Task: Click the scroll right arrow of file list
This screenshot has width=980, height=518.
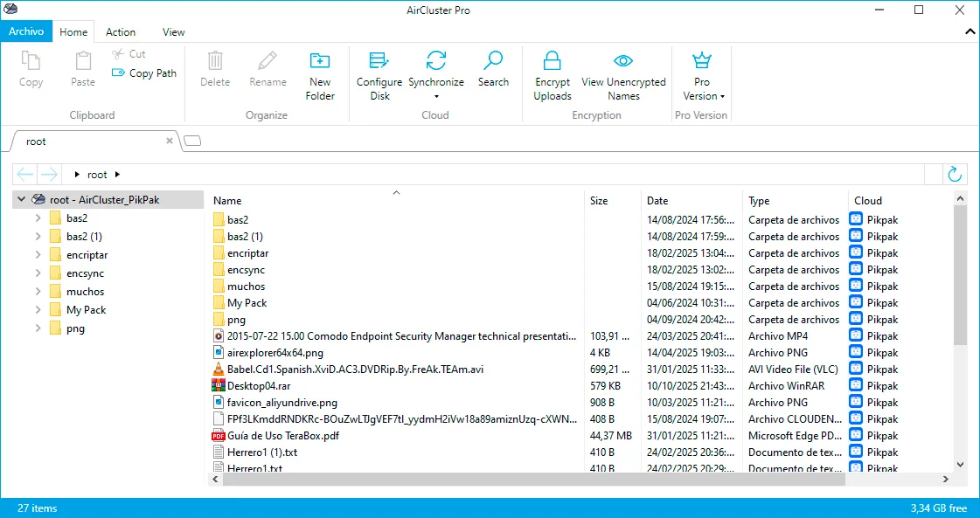Action: point(946,480)
